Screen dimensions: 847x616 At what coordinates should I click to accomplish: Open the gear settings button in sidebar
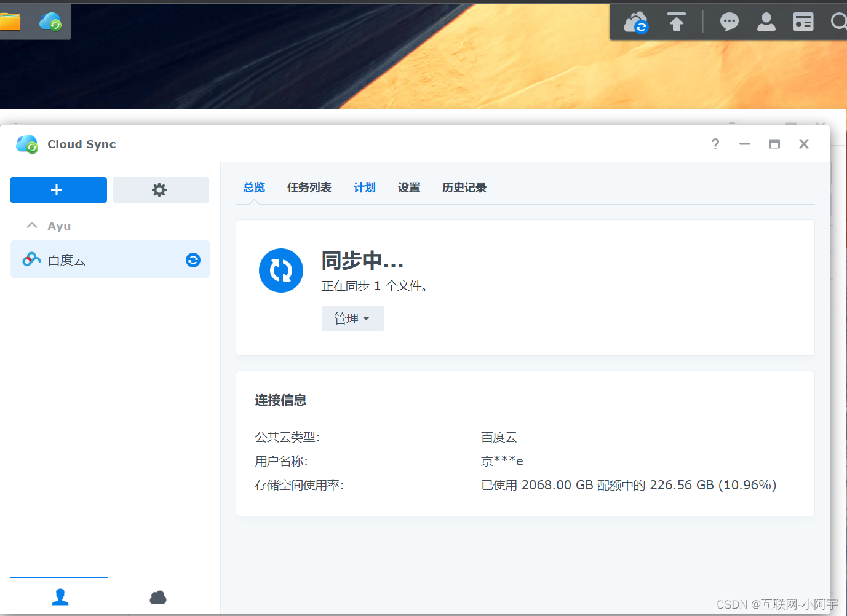161,190
